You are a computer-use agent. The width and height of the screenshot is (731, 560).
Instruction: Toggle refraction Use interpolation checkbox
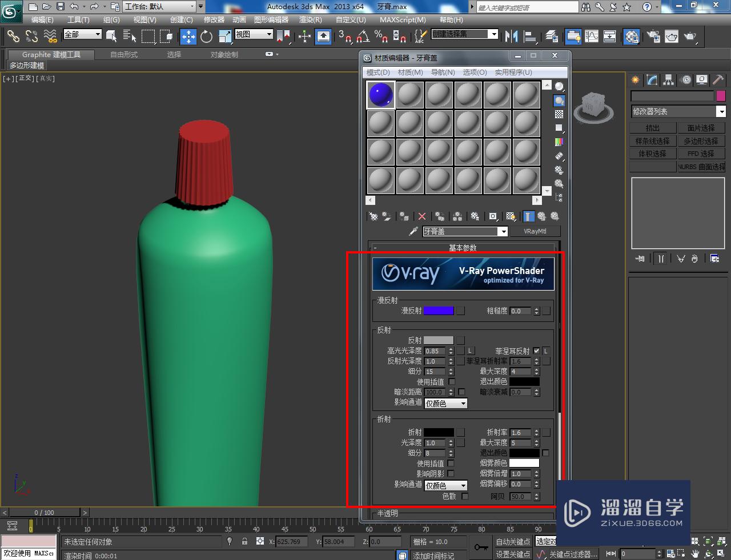pos(451,463)
